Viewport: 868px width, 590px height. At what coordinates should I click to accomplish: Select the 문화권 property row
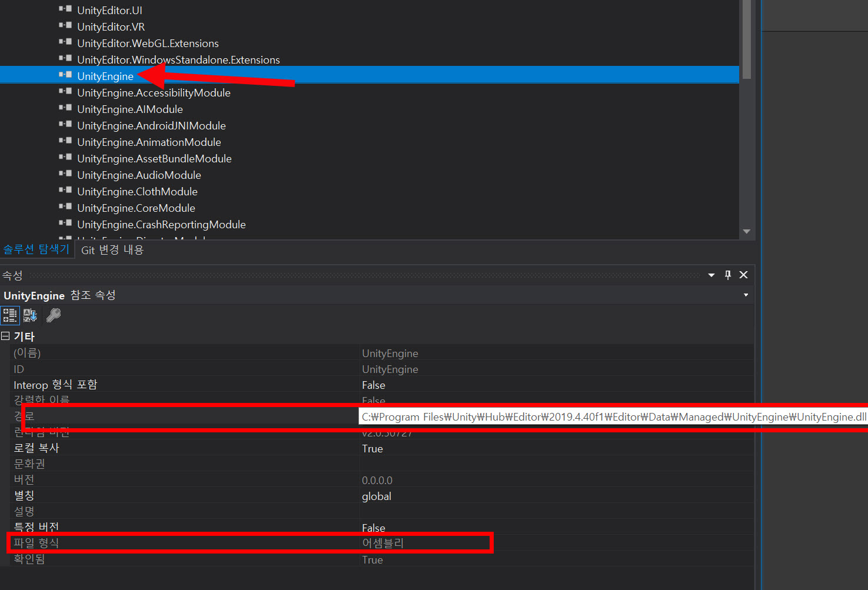pyautogui.click(x=383, y=464)
